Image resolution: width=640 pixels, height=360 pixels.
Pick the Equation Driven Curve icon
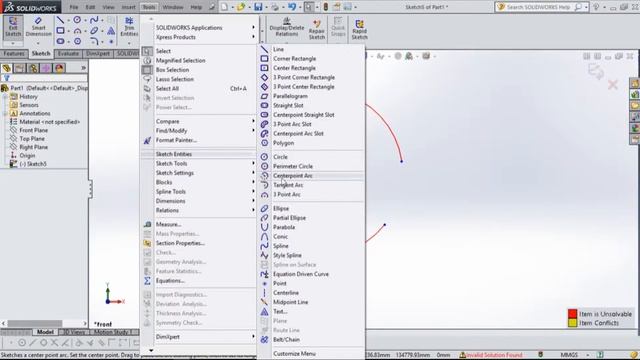[x=264, y=274]
